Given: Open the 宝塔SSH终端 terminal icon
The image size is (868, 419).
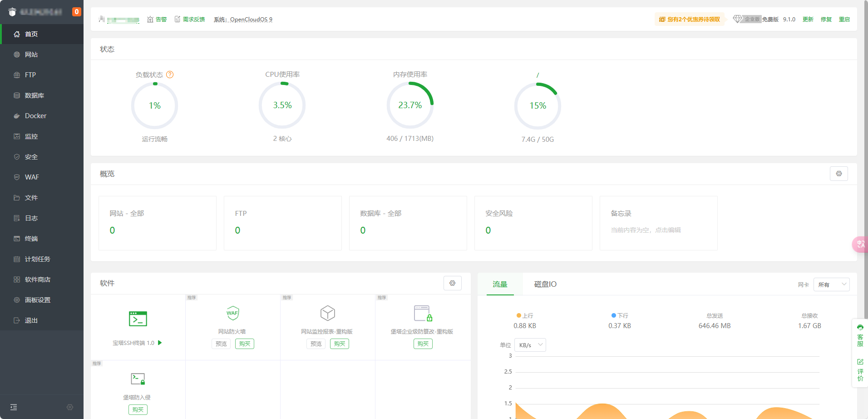Looking at the screenshot, I should click(x=138, y=319).
